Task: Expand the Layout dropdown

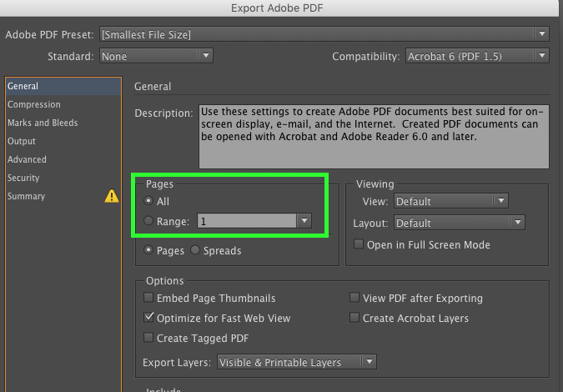Action: point(459,223)
